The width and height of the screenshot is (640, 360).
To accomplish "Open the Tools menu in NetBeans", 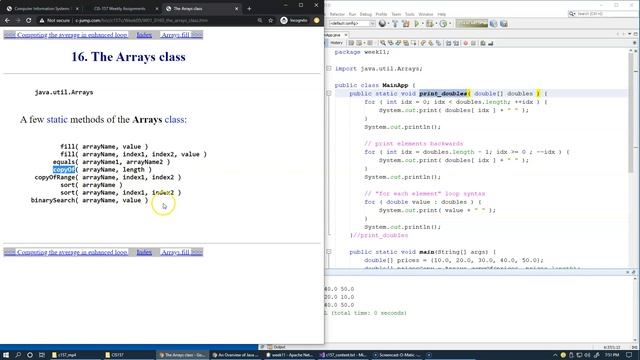I will (409, 14).
